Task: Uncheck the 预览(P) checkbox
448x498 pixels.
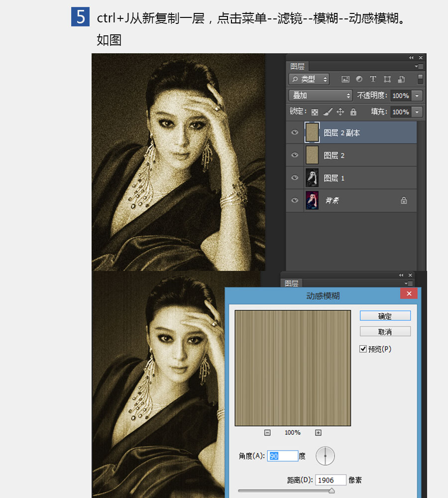Action: pos(363,349)
